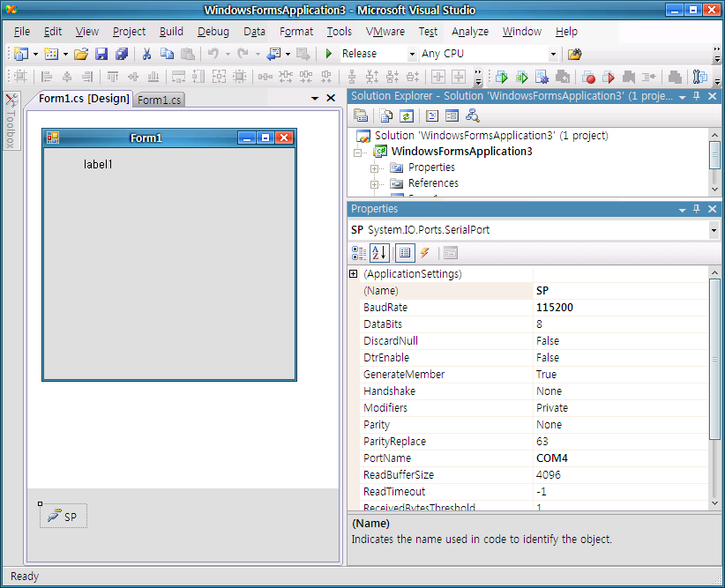
Task: Close the Properties panel
Action: click(713, 209)
